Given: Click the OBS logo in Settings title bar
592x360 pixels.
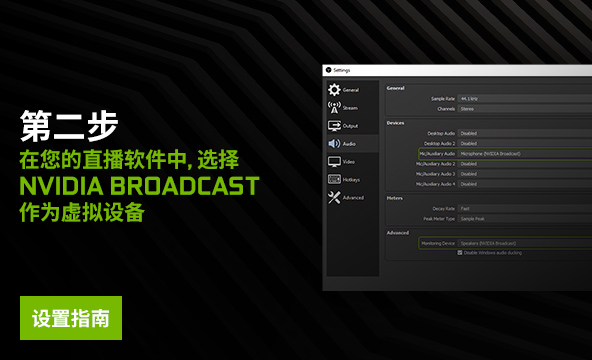Looking at the screenshot, I should coord(328,70).
